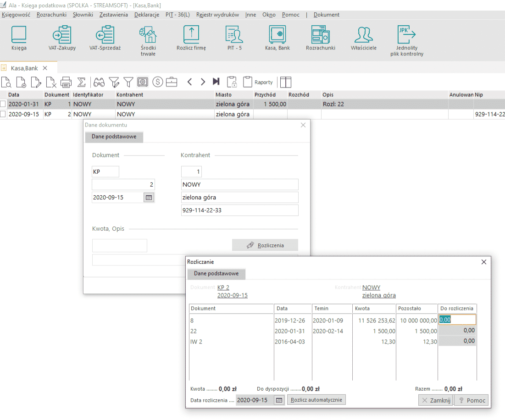Click the dollar-sign circle icon

(x=157, y=82)
